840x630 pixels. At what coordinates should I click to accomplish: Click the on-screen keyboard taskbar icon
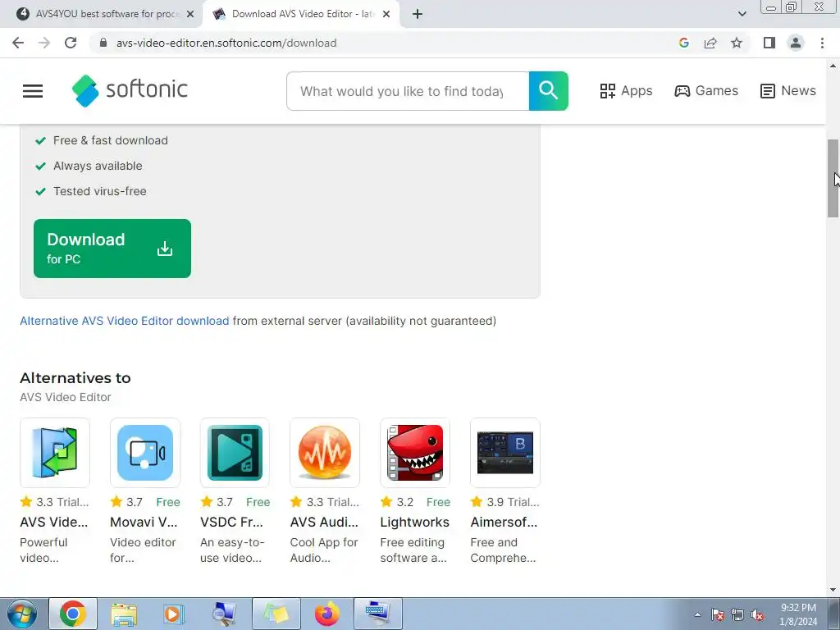378,614
